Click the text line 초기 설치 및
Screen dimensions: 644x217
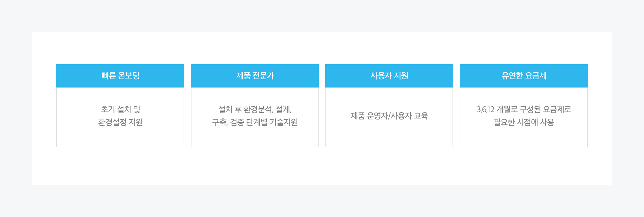pos(120,109)
